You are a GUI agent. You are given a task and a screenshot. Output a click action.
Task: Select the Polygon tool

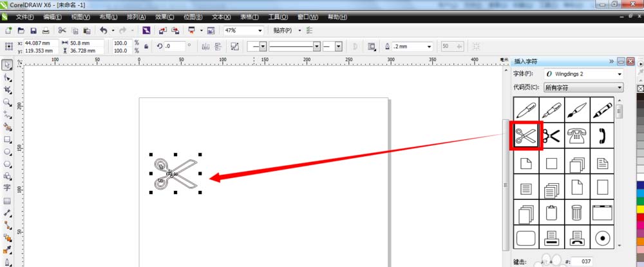pos(7,164)
